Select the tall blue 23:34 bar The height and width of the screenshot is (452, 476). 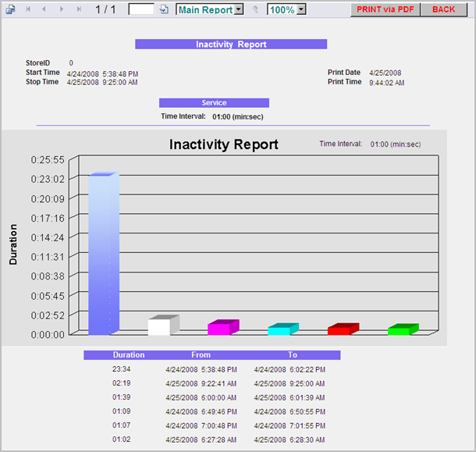(104, 254)
